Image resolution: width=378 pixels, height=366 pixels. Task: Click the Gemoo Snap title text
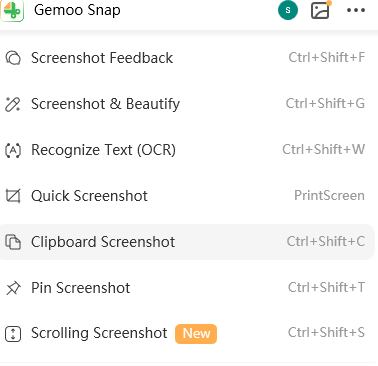pyautogui.click(x=77, y=10)
